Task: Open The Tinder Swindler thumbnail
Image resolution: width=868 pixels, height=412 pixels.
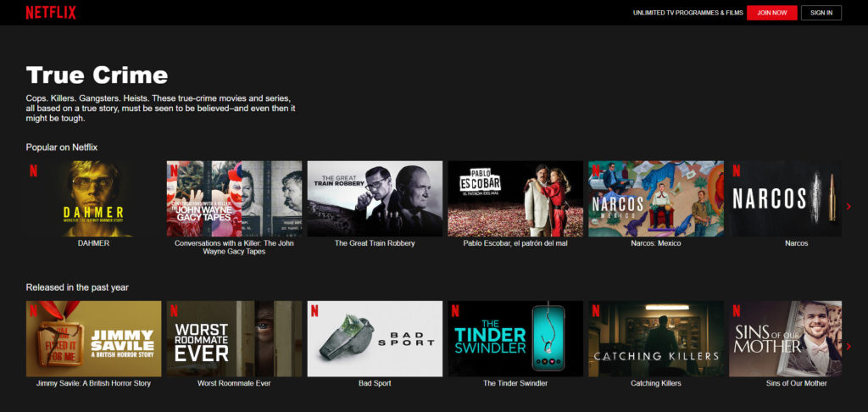Action: pos(515,339)
